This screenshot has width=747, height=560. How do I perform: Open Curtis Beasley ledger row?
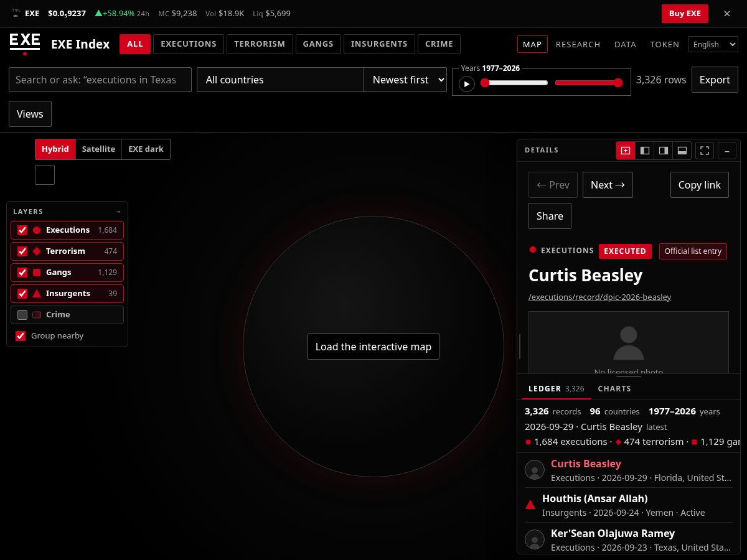[629, 470]
